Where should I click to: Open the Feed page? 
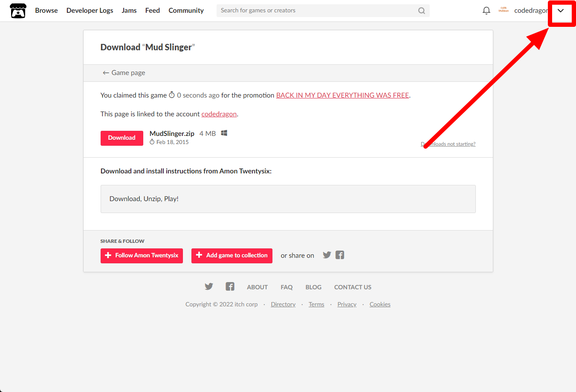(x=153, y=11)
